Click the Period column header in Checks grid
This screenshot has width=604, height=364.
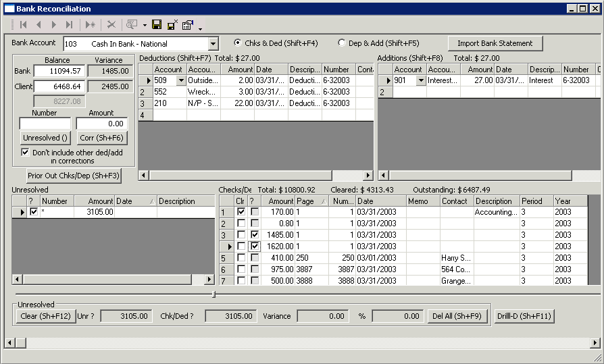pos(536,201)
